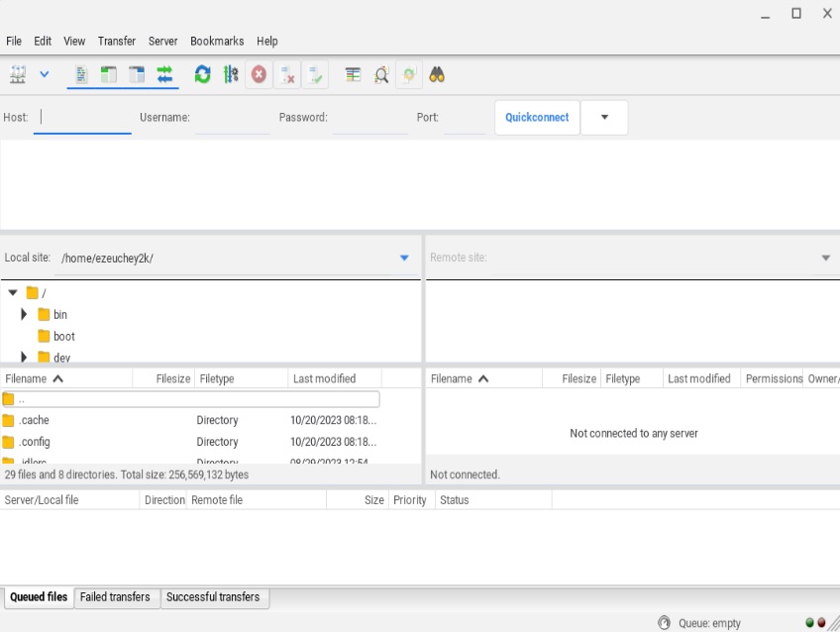Toggle synchronized browsing icon
Screen dimensions: 840x632
[x=409, y=74]
